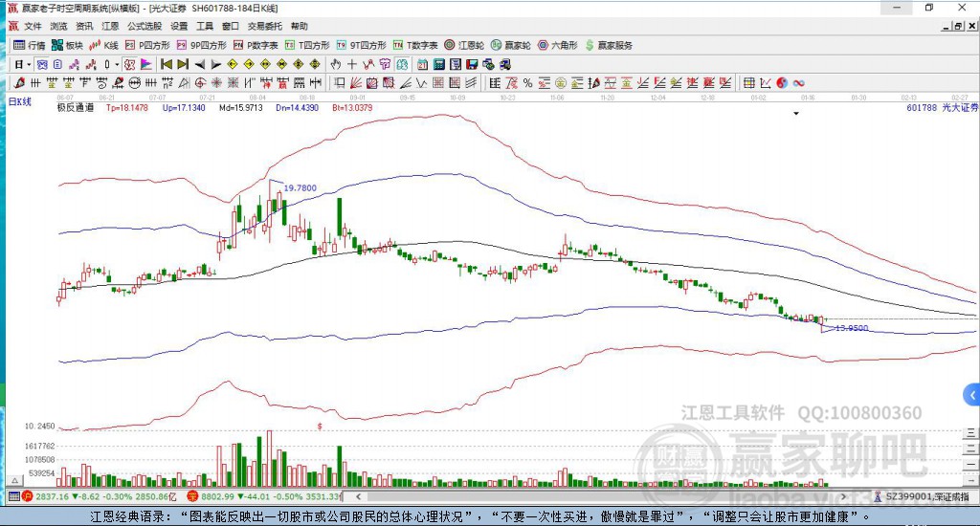Image resolution: width=980 pixels, height=526 pixels.
Task: Open the 帮助 menu
Action: click(300, 26)
